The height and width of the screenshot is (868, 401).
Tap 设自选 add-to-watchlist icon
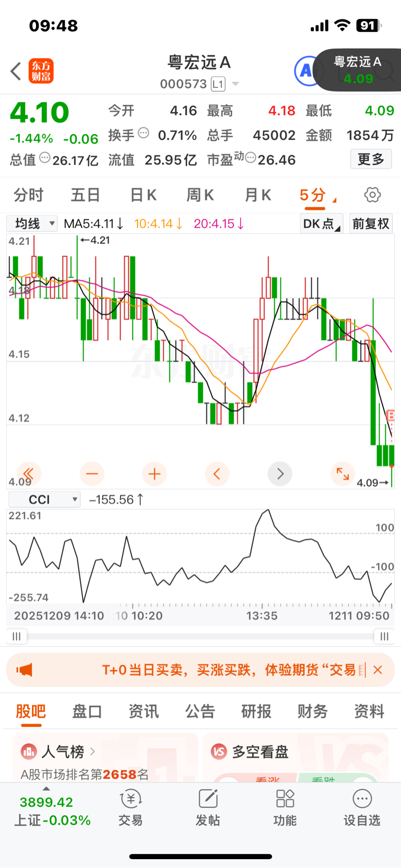(362, 808)
